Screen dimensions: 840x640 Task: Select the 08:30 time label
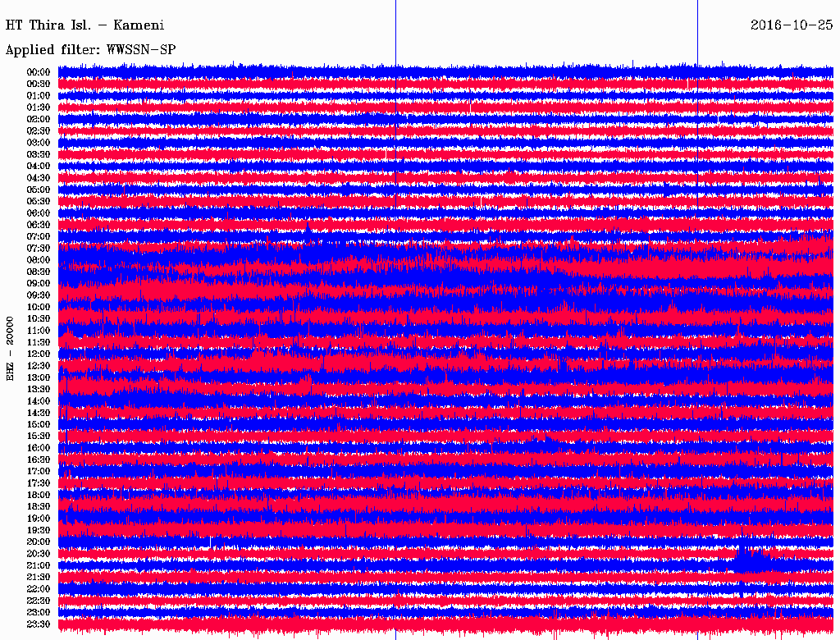39,272
